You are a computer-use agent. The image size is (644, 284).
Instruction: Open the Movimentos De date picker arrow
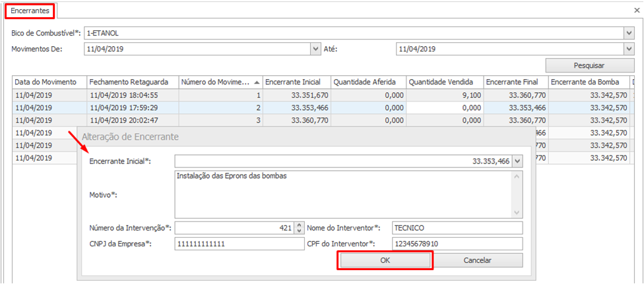pyautogui.click(x=315, y=49)
